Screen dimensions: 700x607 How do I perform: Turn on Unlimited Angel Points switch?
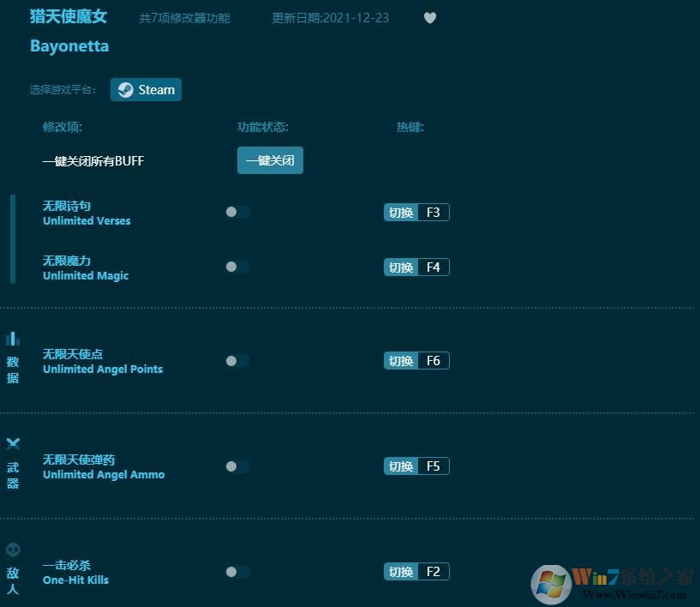237,360
